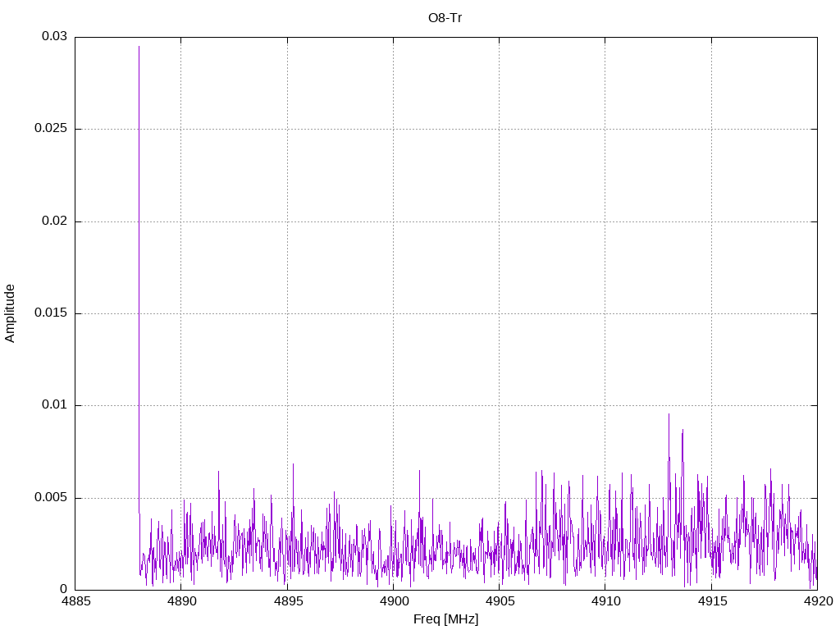840x630 pixels.
Task: Click the 4895 x-axis tick label
Action: pos(288,601)
